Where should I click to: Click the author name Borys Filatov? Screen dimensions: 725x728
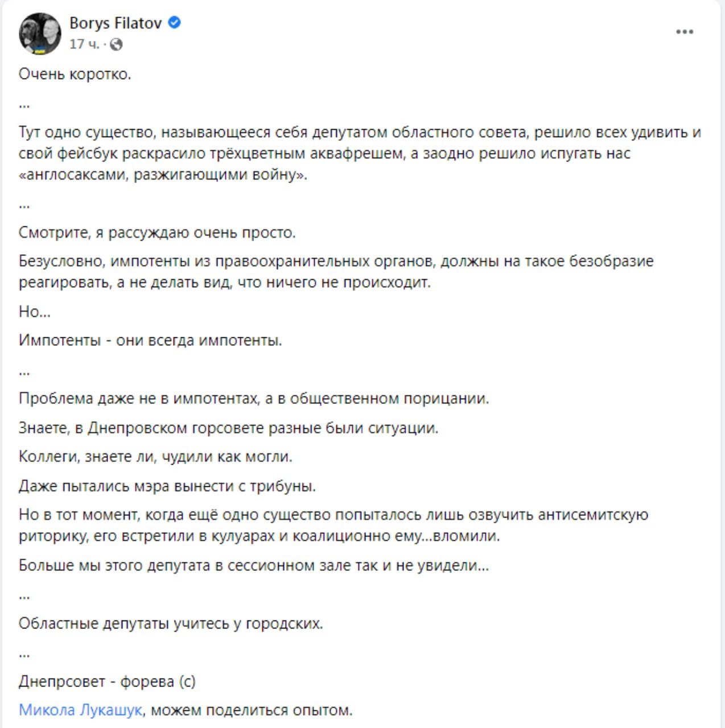point(116,23)
